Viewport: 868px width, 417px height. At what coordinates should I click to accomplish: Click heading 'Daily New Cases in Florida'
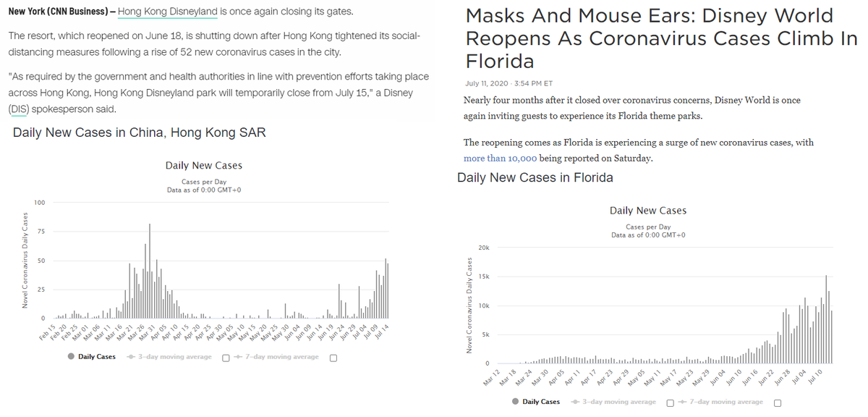point(535,177)
